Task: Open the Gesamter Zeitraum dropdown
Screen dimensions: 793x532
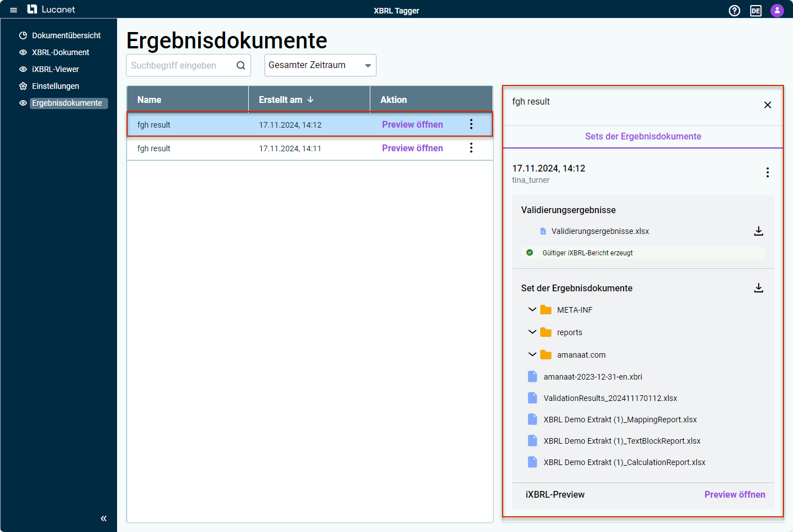Action: [320, 65]
